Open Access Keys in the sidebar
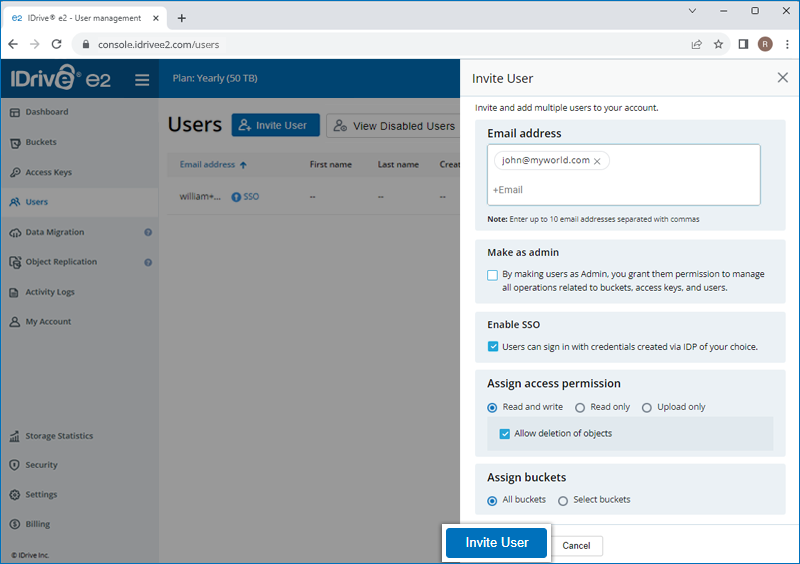This screenshot has height=564, width=800. 48,172
